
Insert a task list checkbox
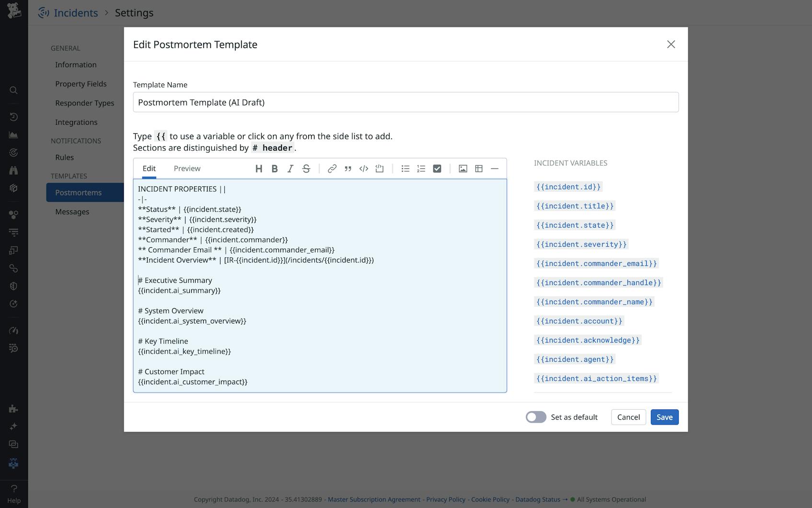[437, 169]
